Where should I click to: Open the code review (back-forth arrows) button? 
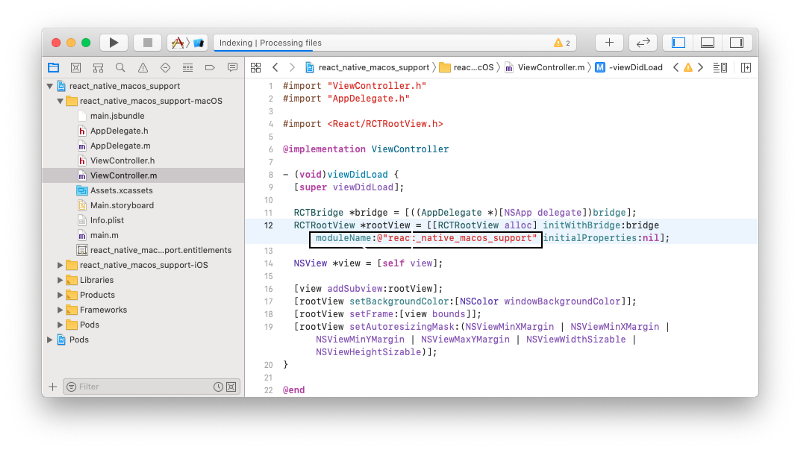click(x=643, y=43)
